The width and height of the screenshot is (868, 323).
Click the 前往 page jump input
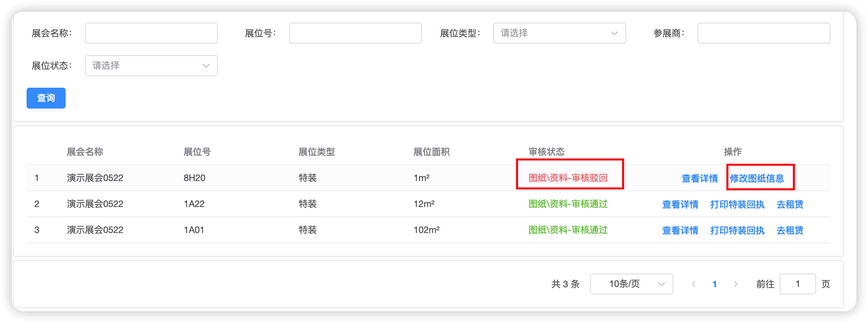coord(798,284)
